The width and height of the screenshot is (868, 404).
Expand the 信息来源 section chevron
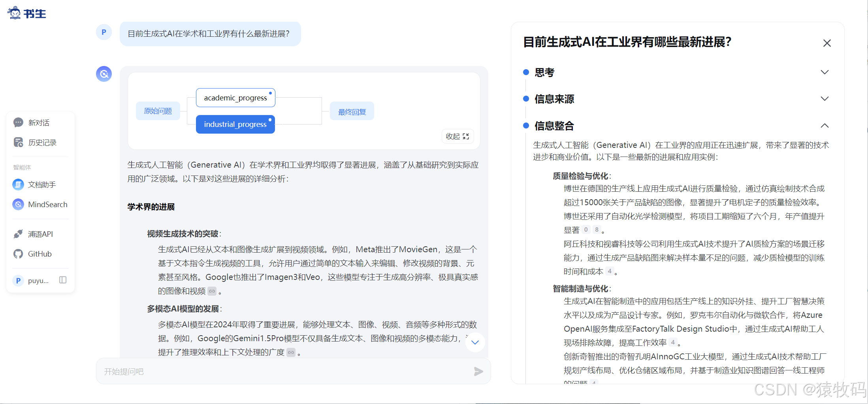pos(825,98)
